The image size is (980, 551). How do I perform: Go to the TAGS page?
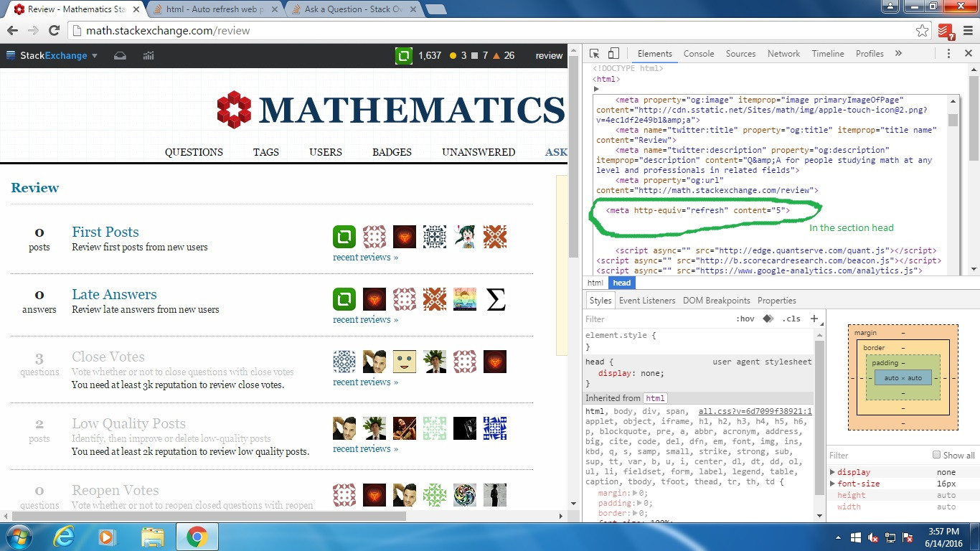tap(265, 152)
